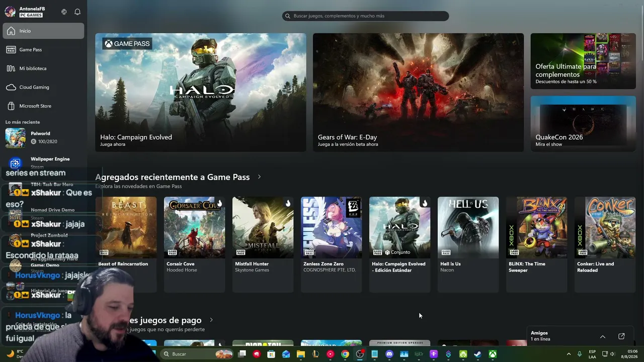Click the magnifier icon in the Xbox search bar
Image resolution: width=644 pixels, height=362 pixels.
click(288, 16)
